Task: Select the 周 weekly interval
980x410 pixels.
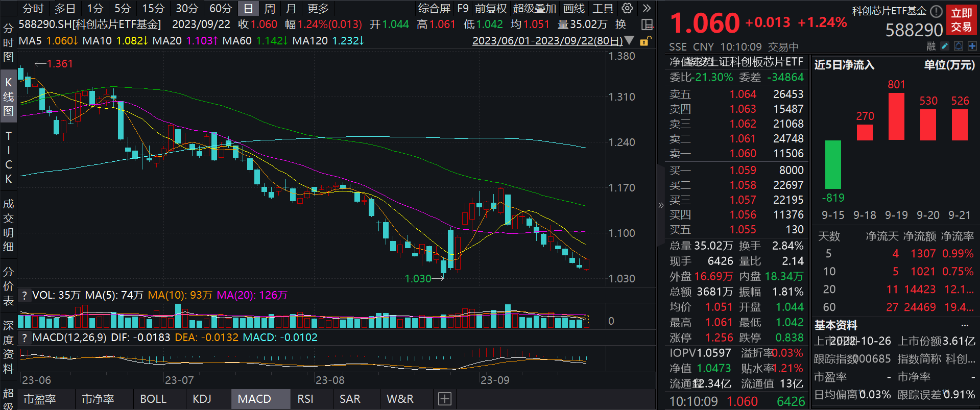Action: 270,9
